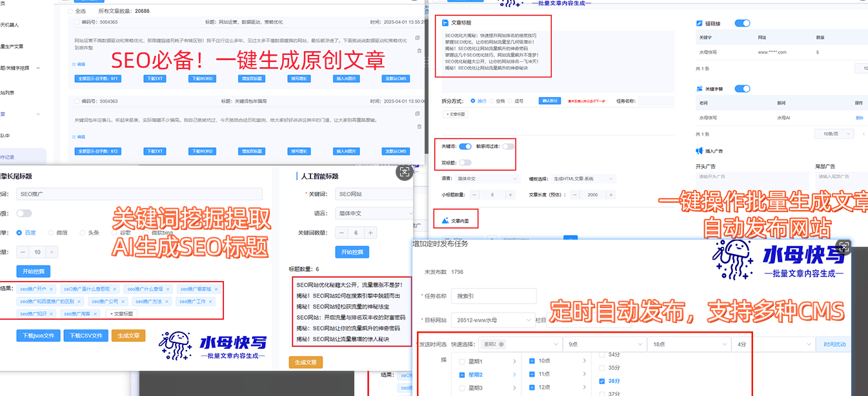Click the fullscreen icon at scheduling panel corner
The image size is (868, 396).
point(843,245)
